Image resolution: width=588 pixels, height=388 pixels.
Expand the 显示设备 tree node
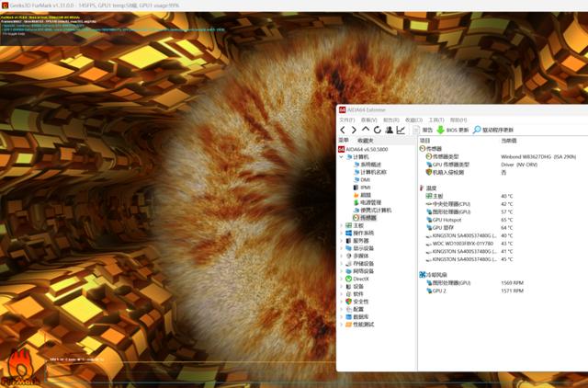341,248
